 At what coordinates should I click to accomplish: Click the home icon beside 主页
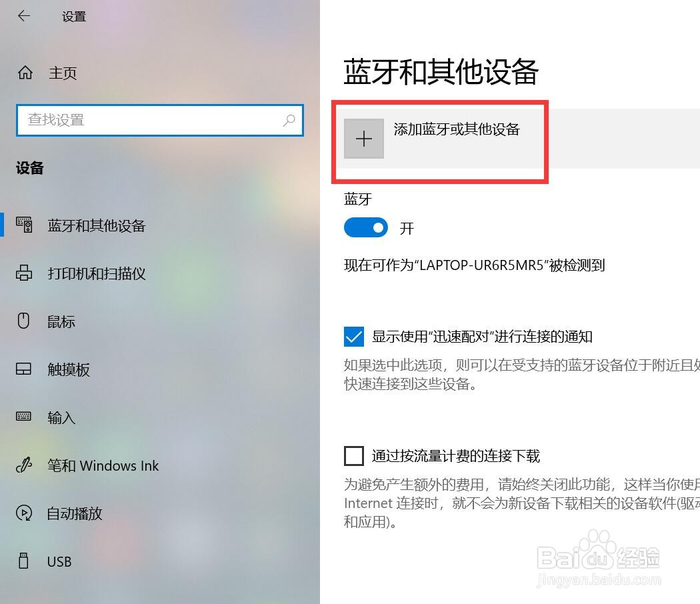click(x=25, y=72)
